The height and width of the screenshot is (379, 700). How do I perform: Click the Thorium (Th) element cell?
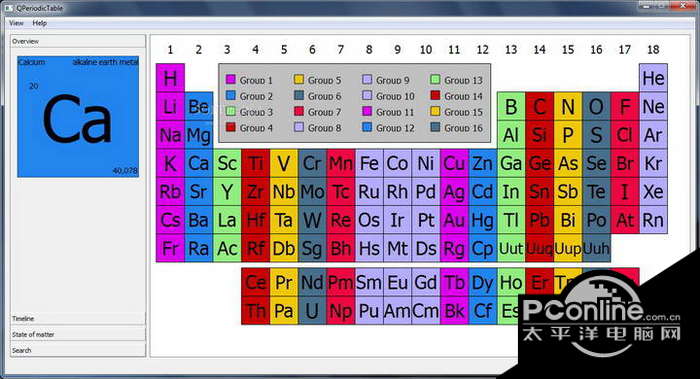(255, 311)
